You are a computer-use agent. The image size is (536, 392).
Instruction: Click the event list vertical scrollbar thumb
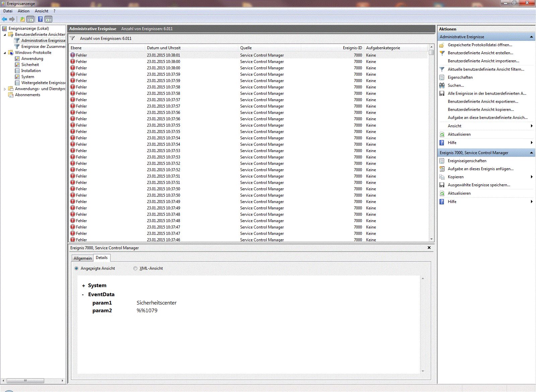(431, 52)
